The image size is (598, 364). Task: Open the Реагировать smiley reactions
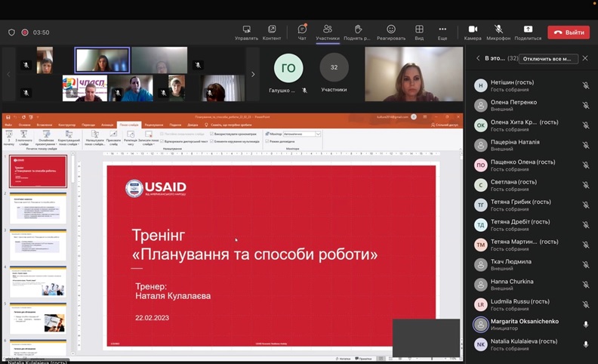(391, 29)
